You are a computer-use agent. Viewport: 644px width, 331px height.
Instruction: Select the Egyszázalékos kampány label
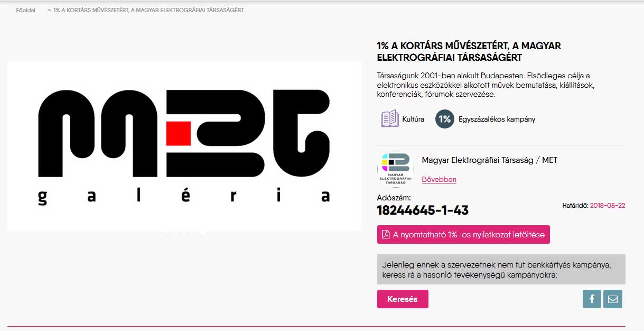497,119
